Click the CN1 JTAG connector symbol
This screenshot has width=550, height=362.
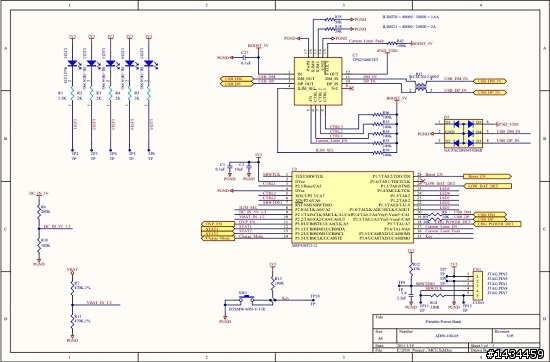[x=478, y=285]
